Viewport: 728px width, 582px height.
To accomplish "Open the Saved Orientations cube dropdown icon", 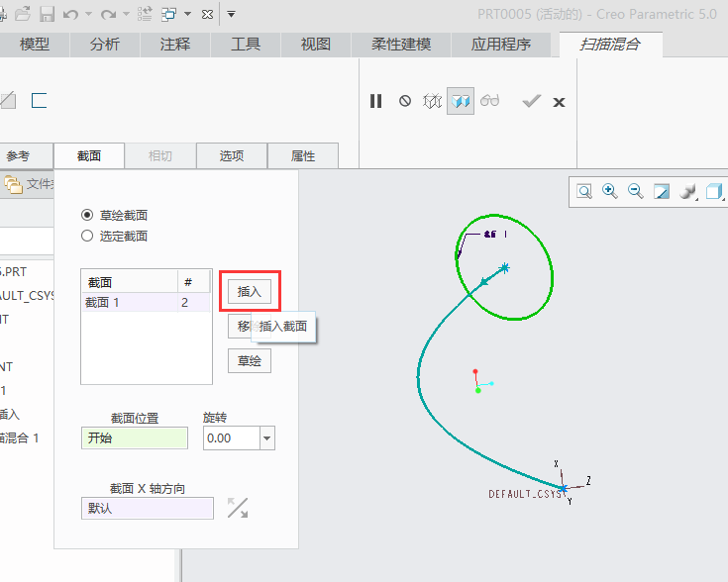I will (x=714, y=192).
